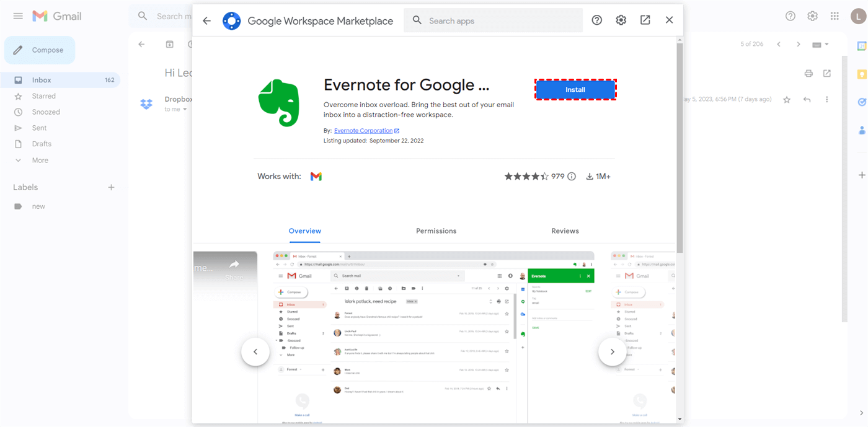Switch to the Permissions tab
868x427 pixels.
(x=436, y=231)
